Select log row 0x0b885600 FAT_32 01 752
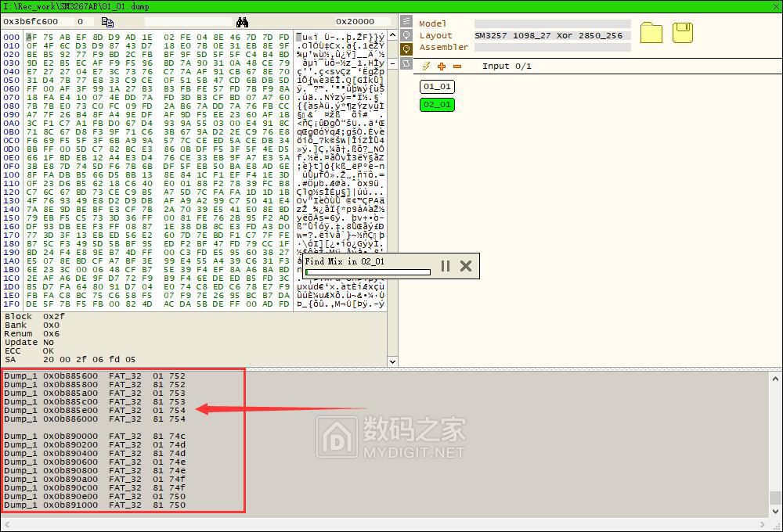783x532 pixels. tap(95, 376)
